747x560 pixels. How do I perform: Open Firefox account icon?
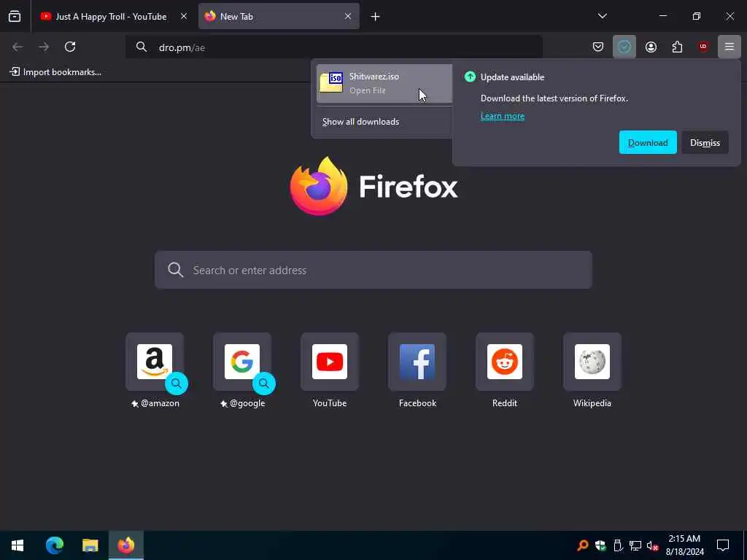(x=651, y=47)
